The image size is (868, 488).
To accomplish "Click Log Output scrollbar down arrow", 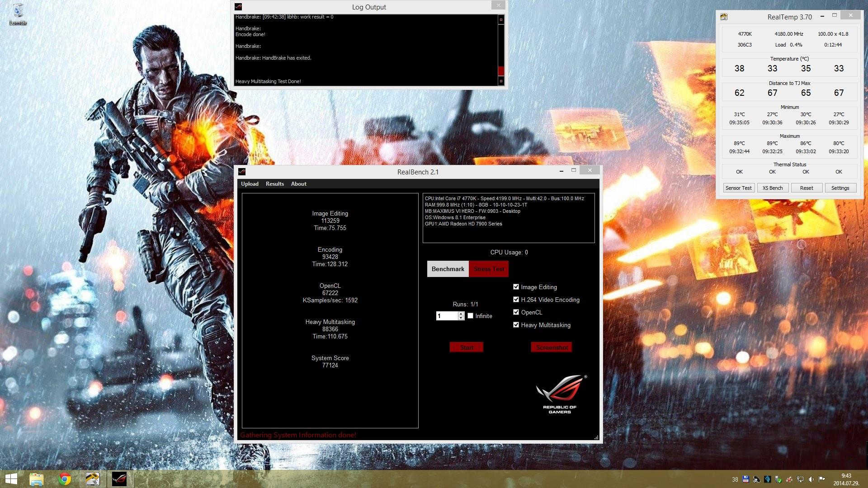I will [501, 81].
